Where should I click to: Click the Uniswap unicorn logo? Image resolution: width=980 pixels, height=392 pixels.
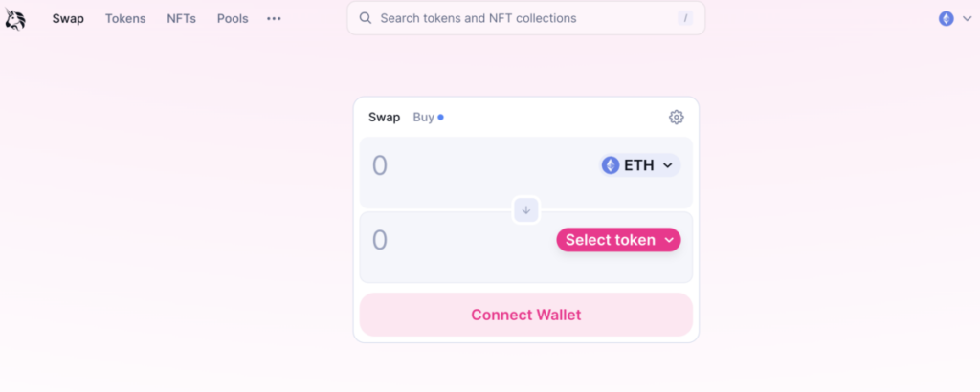[x=14, y=18]
